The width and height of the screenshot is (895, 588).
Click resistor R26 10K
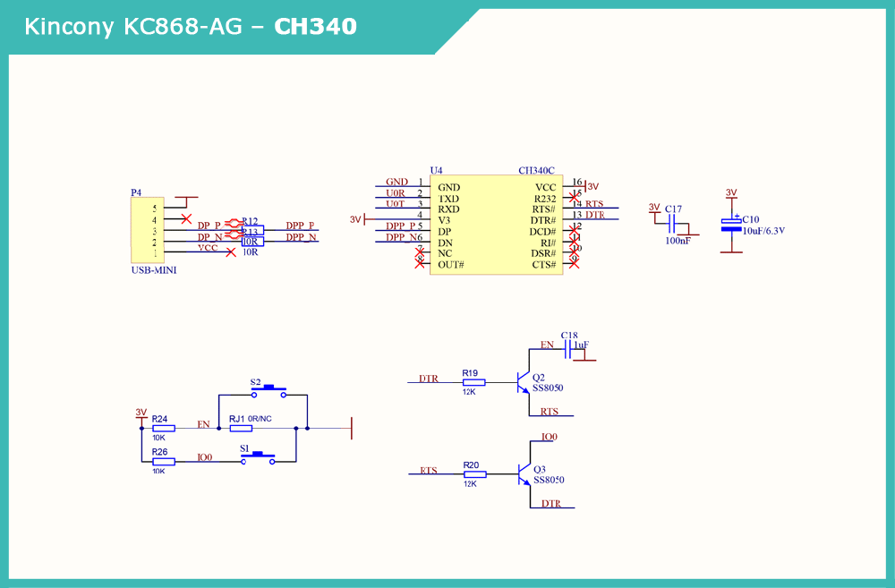164,462
